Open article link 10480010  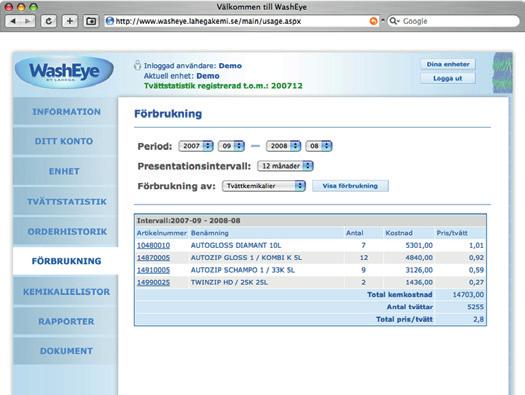pos(153,245)
